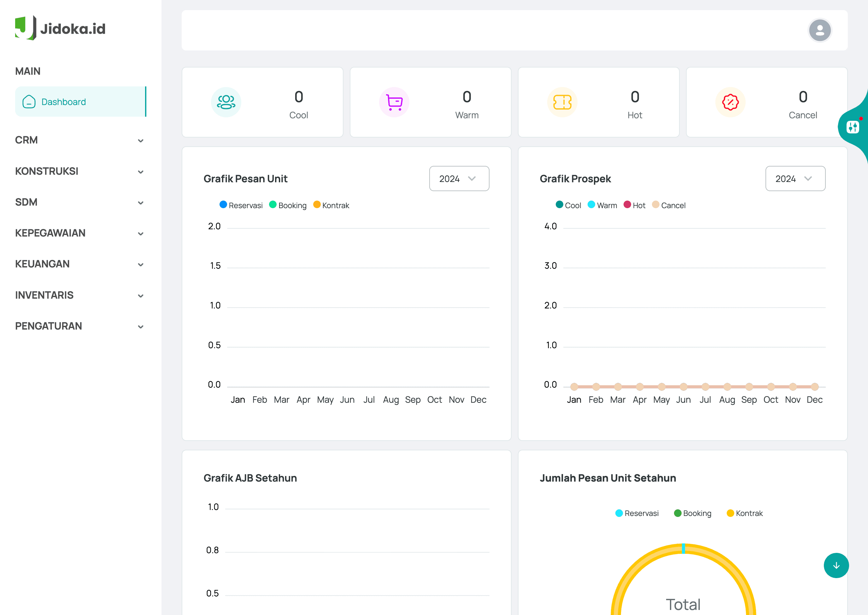
Task: Toggle Reservasi series in Grafik Pesan Unit
Action: pyautogui.click(x=241, y=205)
